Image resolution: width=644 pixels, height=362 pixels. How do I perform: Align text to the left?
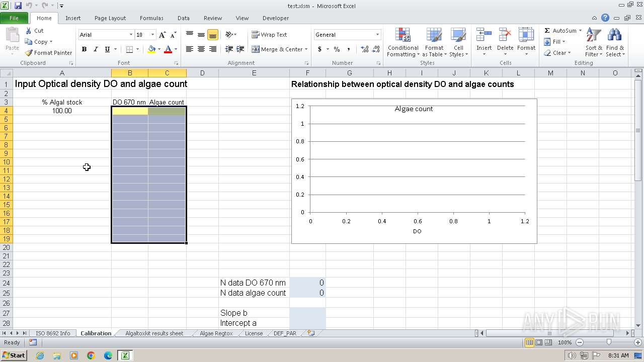(190, 49)
